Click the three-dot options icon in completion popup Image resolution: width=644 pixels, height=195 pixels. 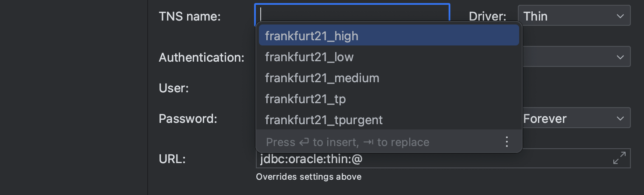coord(506,142)
